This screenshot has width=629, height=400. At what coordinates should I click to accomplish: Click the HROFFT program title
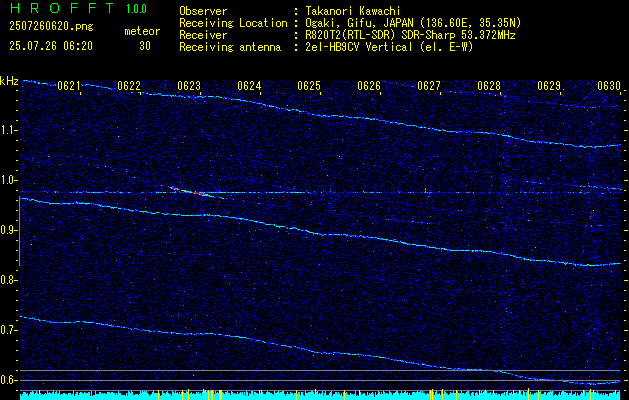(x=62, y=8)
